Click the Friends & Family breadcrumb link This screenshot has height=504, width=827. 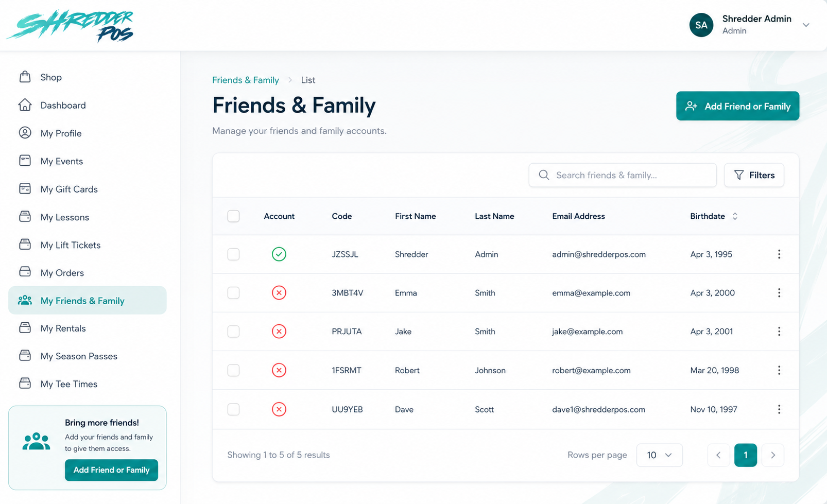click(246, 80)
